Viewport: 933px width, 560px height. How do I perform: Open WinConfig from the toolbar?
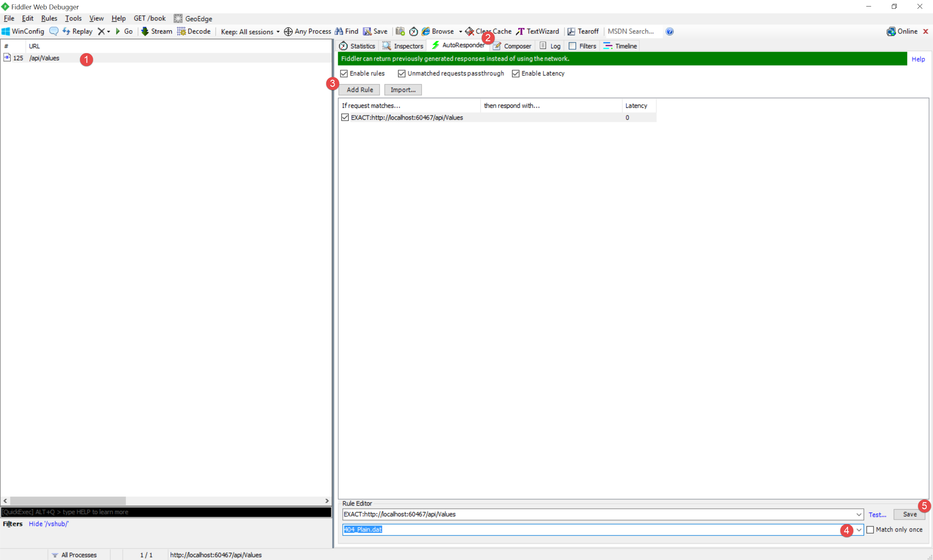click(23, 31)
